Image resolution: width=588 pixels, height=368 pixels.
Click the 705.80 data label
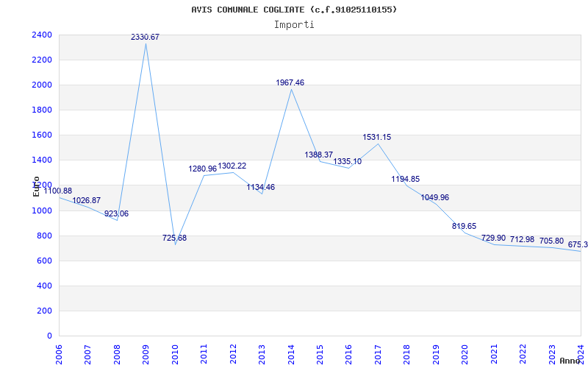click(552, 241)
